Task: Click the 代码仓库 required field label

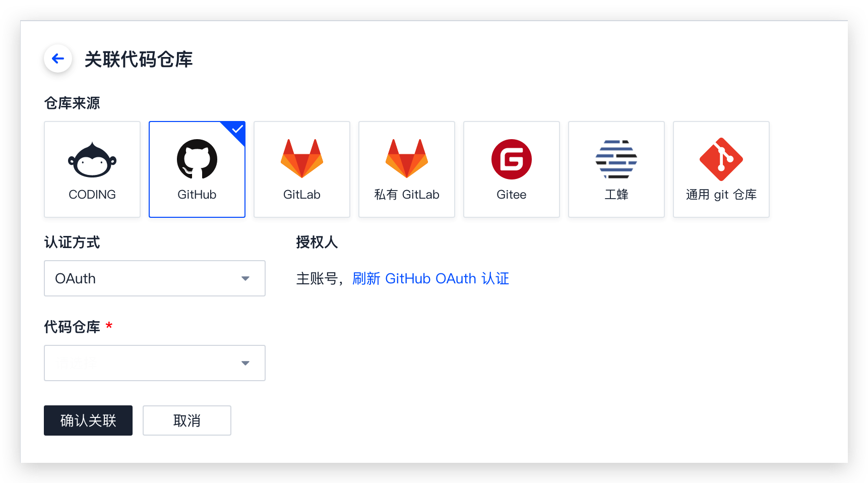Action: click(78, 327)
